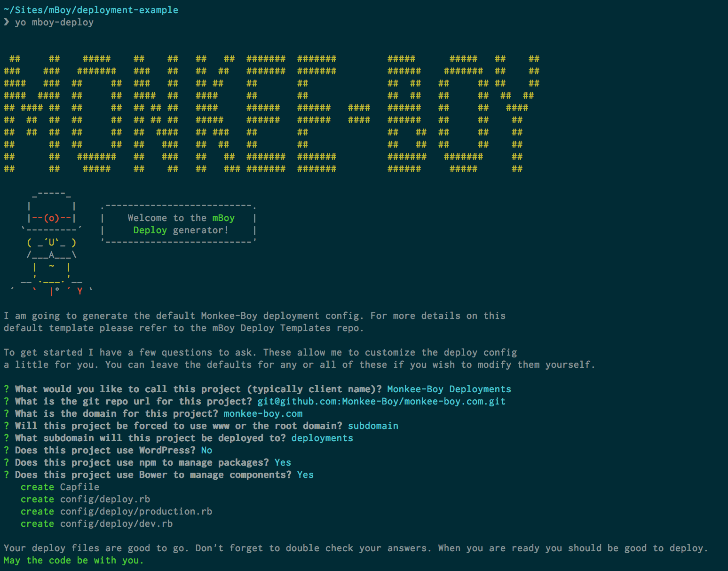Image resolution: width=728 pixels, height=571 pixels.
Task: Click 'May the code be with you.' message
Action: (73, 560)
